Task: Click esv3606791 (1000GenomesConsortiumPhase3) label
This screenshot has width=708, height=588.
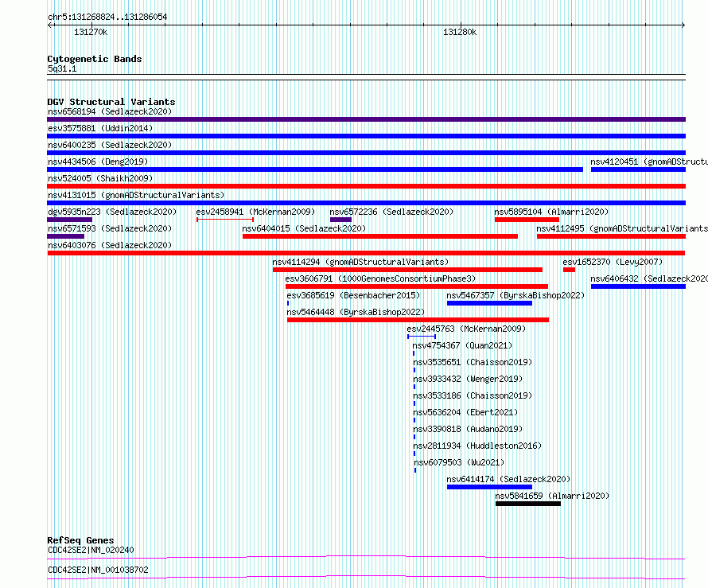Action: [380, 278]
